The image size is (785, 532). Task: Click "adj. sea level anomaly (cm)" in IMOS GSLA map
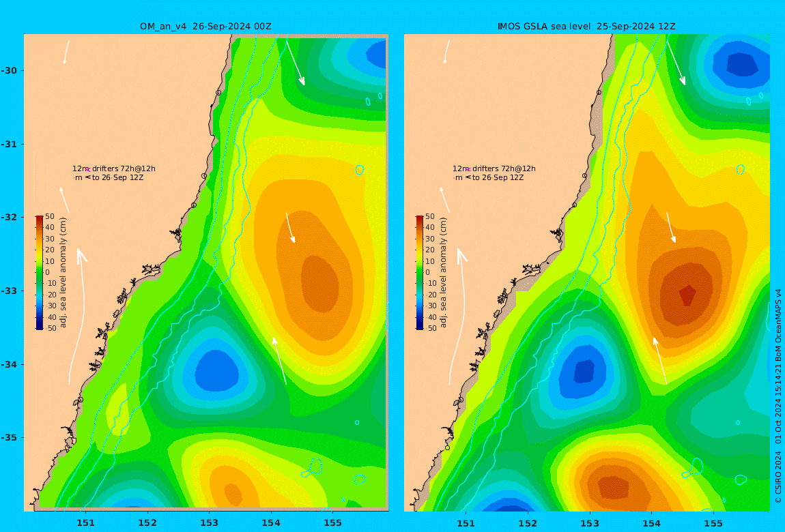pos(444,273)
